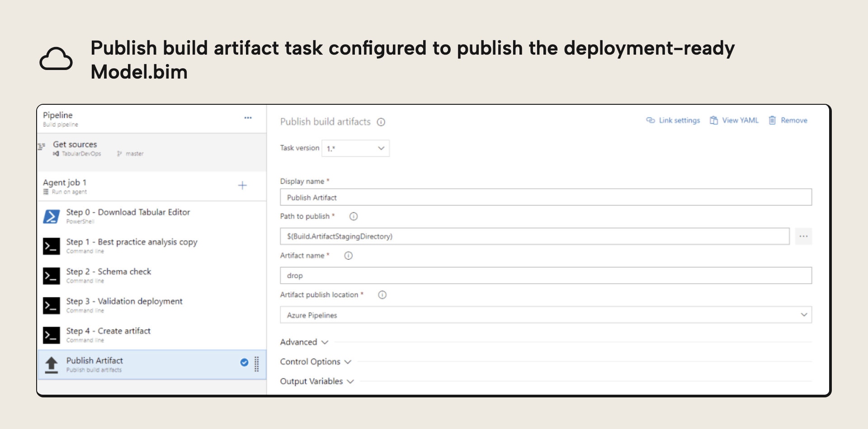Edit the Artifact name field

[546, 275]
